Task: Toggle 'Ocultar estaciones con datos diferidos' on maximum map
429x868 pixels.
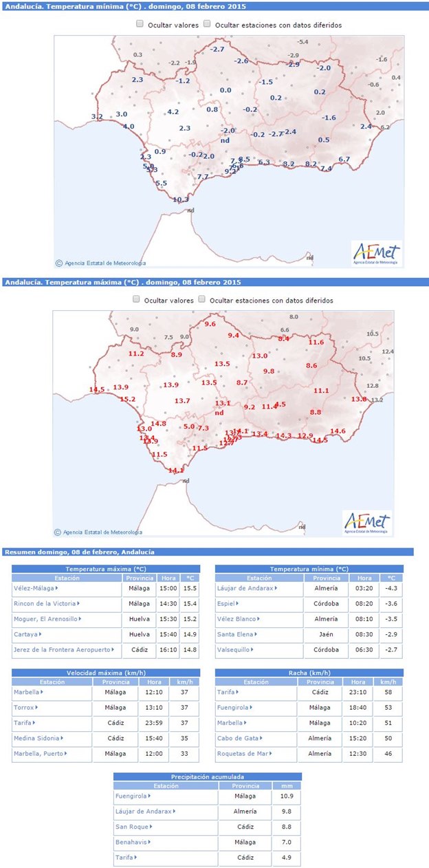Action: pyautogui.click(x=202, y=300)
